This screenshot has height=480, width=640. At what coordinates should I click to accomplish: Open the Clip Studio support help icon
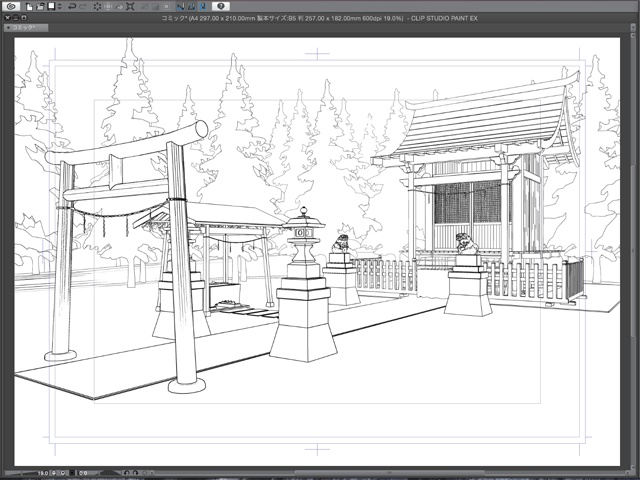click(221, 6)
